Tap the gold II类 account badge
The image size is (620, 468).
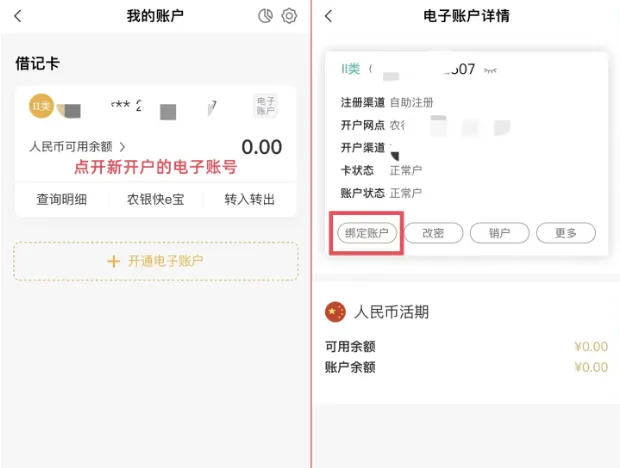[41, 106]
